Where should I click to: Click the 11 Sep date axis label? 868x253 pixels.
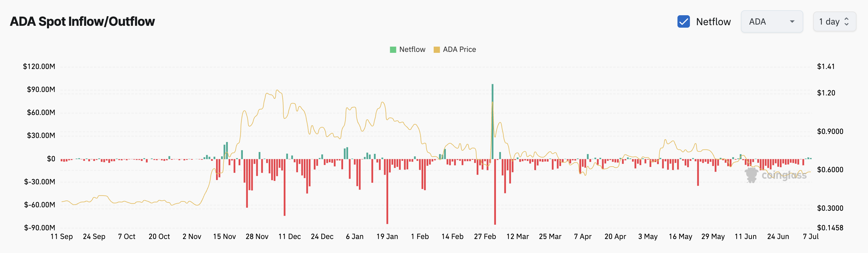[x=61, y=237]
